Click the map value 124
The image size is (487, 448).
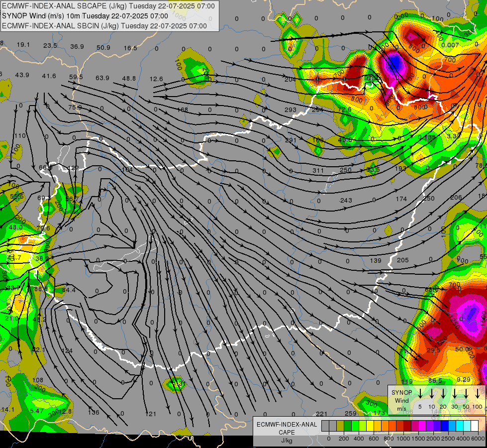pyautogui.click(x=67, y=351)
